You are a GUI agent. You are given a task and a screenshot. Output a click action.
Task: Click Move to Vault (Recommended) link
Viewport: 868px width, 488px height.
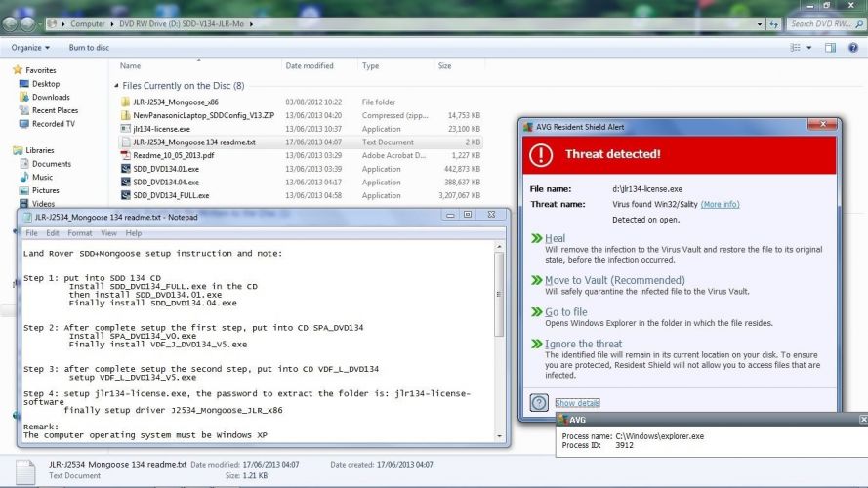614,280
